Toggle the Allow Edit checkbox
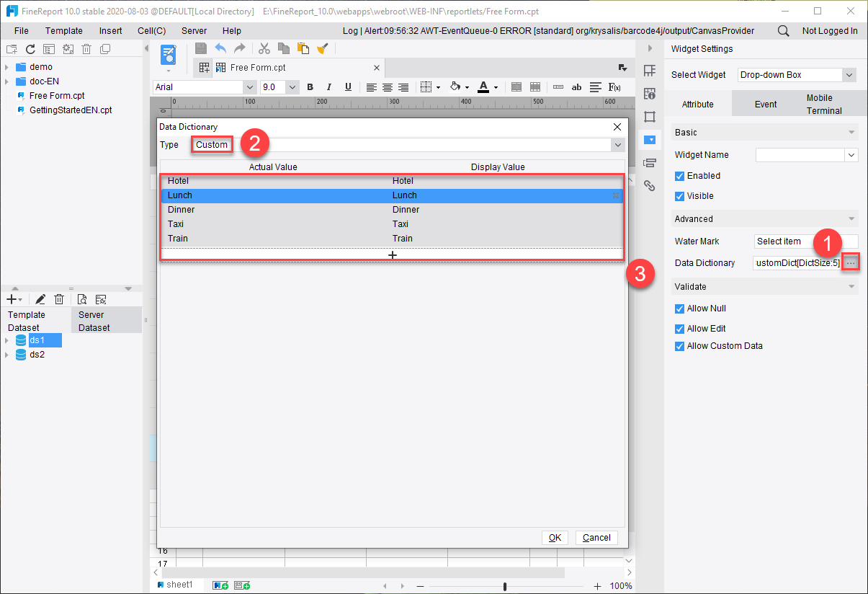The height and width of the screenshot is (594, 868). pyautogui.click(x=679, y=329)
